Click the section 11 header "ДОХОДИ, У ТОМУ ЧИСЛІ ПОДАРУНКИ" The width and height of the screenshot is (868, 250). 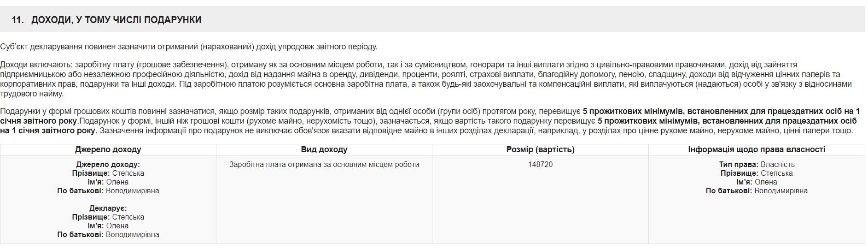pyautogui.click(x=116, y=20)
